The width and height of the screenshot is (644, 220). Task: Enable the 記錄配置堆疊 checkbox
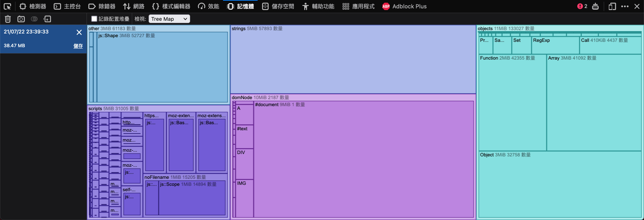(94, 19)
